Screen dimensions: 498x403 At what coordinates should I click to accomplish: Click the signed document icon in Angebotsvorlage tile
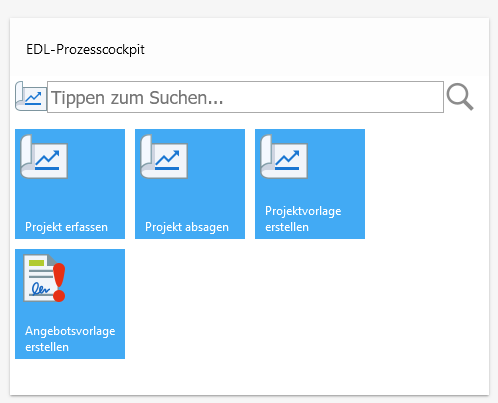44,278
